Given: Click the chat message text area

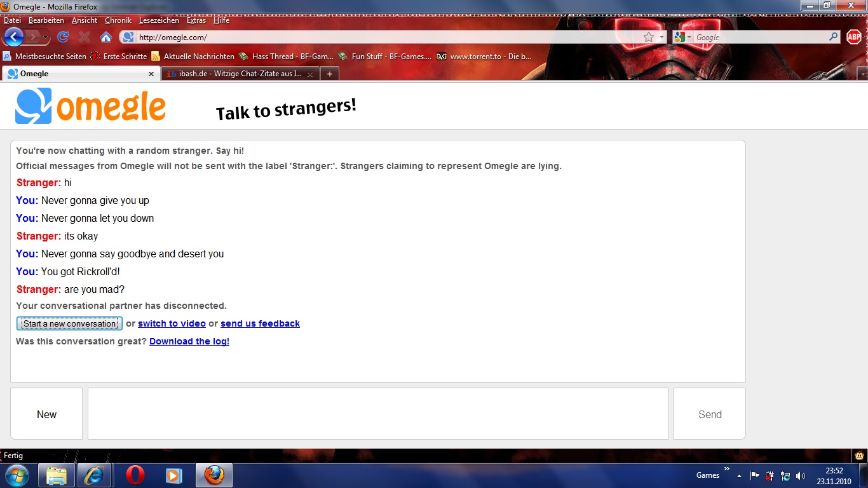Looking at the screenshot, I should [378, 414].
